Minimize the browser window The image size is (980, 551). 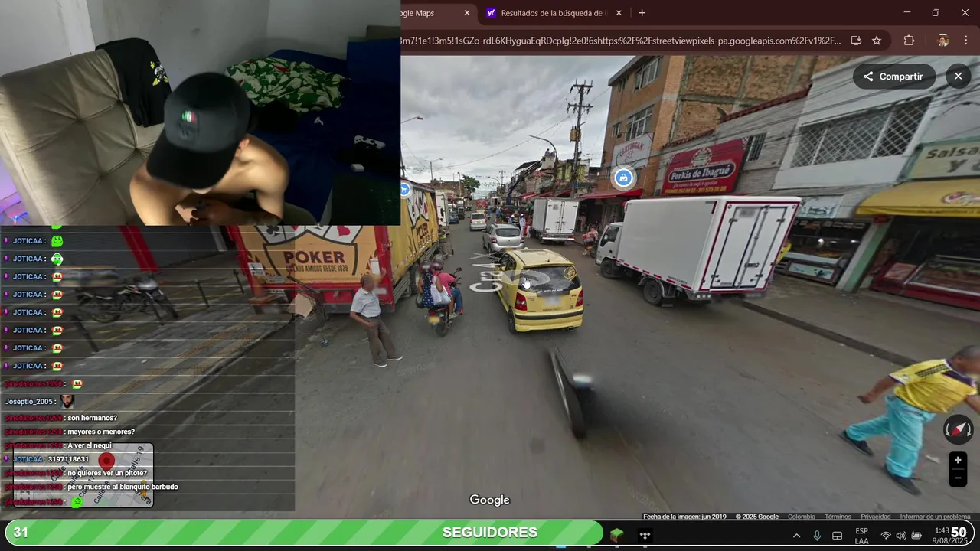(x=907, y=13)
